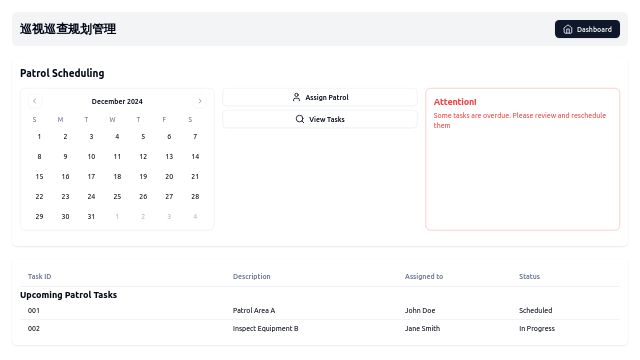The height and width of the screenshot is (360, 640).
Task: Select December 25 on the calendar
Action: pos(117,196)
